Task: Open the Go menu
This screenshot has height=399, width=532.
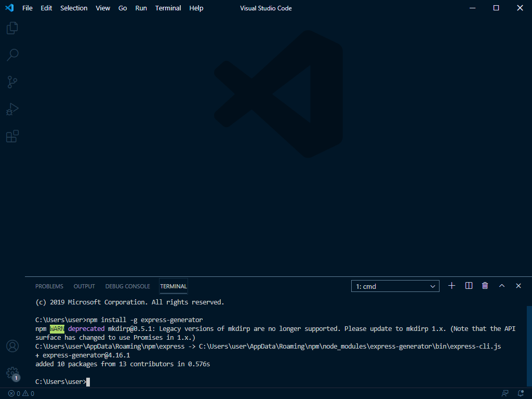Action: 123,8
